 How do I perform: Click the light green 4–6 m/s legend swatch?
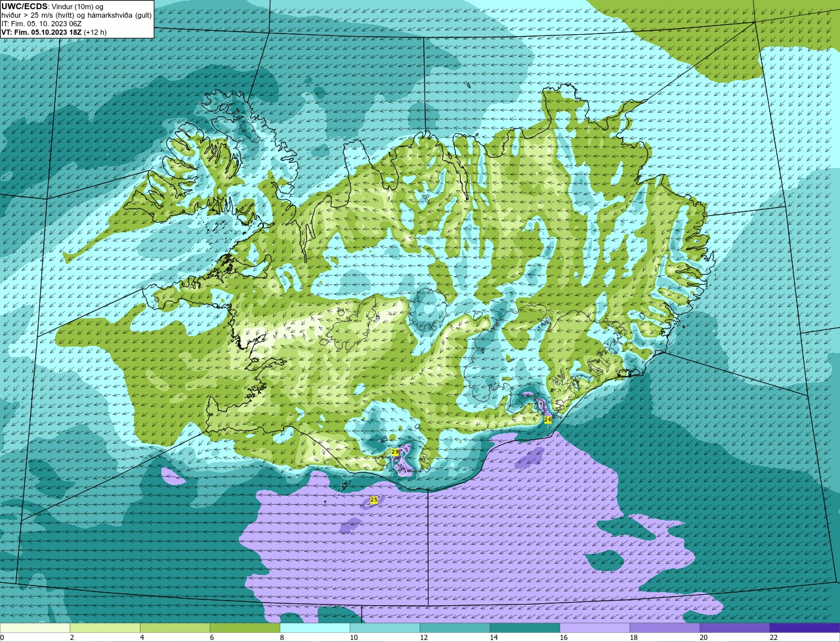pos(175,628)
